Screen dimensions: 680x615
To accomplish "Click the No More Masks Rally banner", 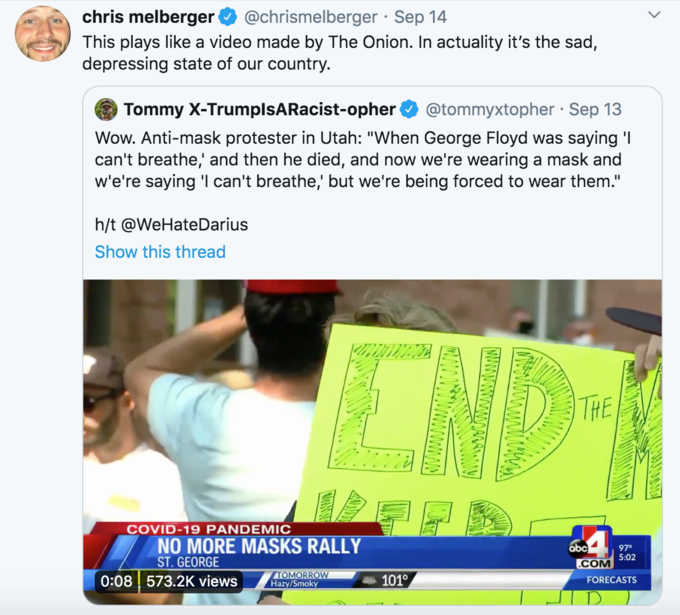I will pos(259,546).
